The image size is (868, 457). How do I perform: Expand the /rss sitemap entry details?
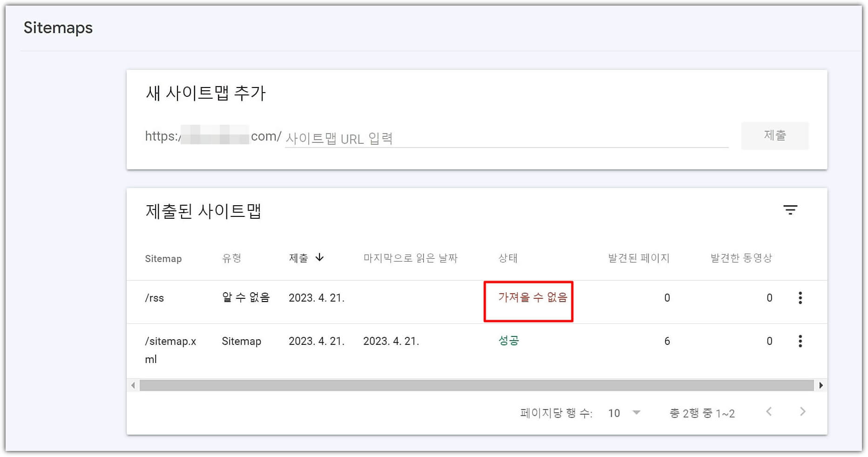point(155,298)
